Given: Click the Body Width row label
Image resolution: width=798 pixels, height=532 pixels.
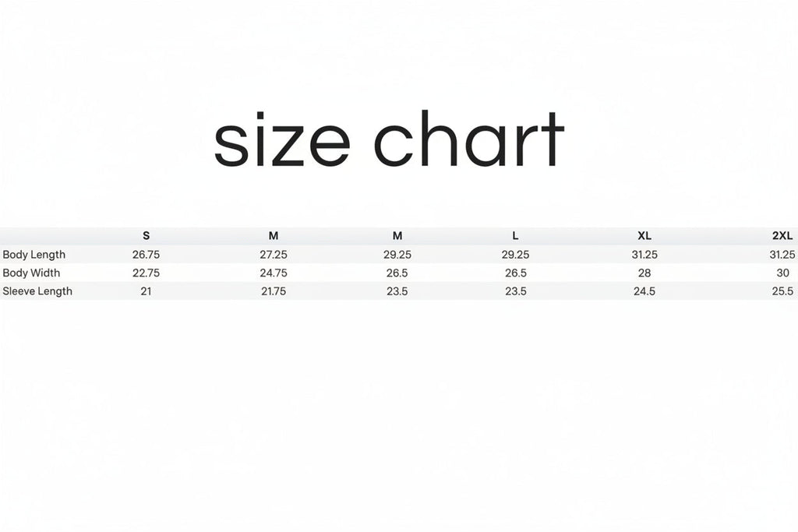Looking at the screenshot, I should click(x=31, y=273).
